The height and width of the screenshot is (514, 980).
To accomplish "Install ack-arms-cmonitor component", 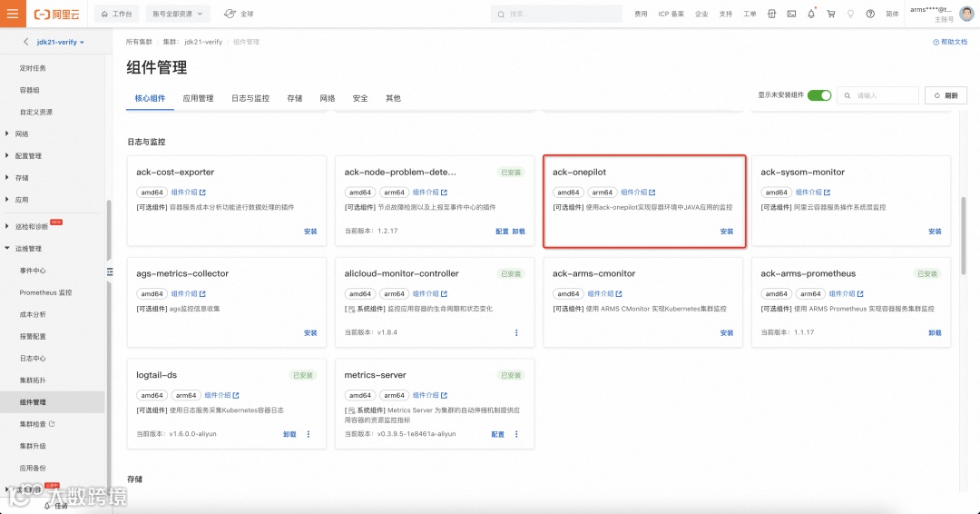I will (x=726, y=332).
